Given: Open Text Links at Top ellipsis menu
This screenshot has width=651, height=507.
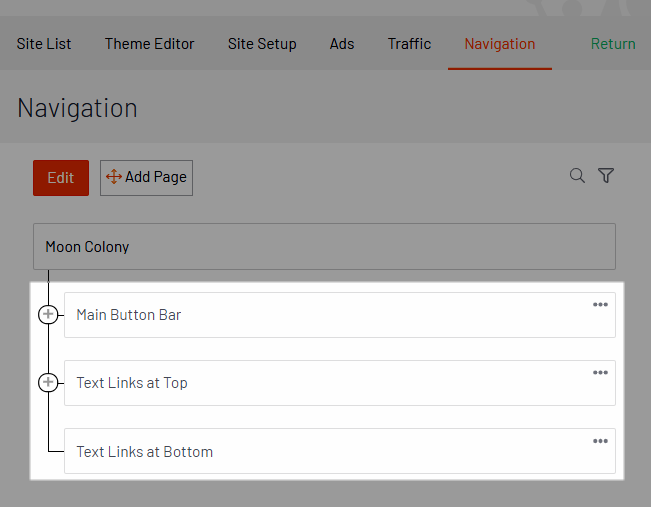Looking at the screenshot, I should coord(600,372).
